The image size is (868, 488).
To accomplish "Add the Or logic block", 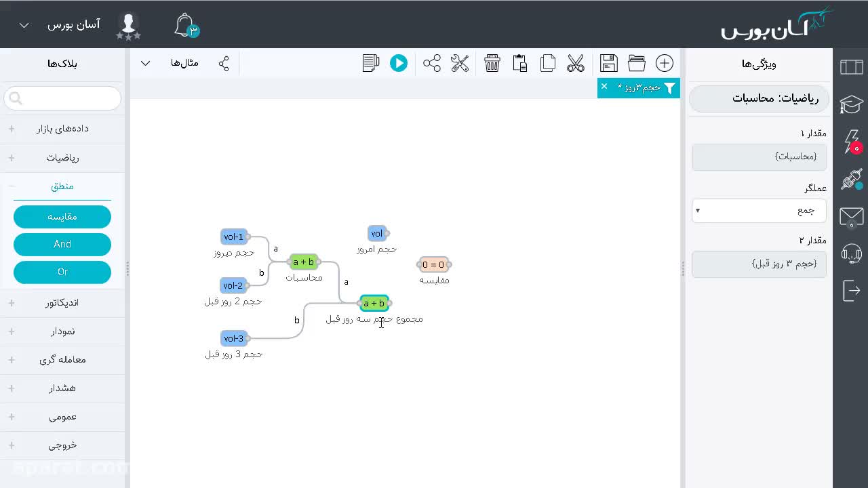I will [62, 272].
